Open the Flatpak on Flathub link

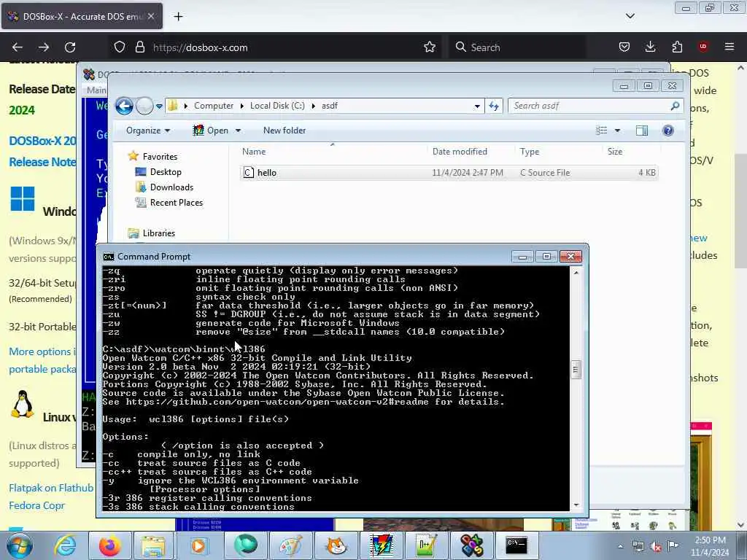[x=51, y=488]
